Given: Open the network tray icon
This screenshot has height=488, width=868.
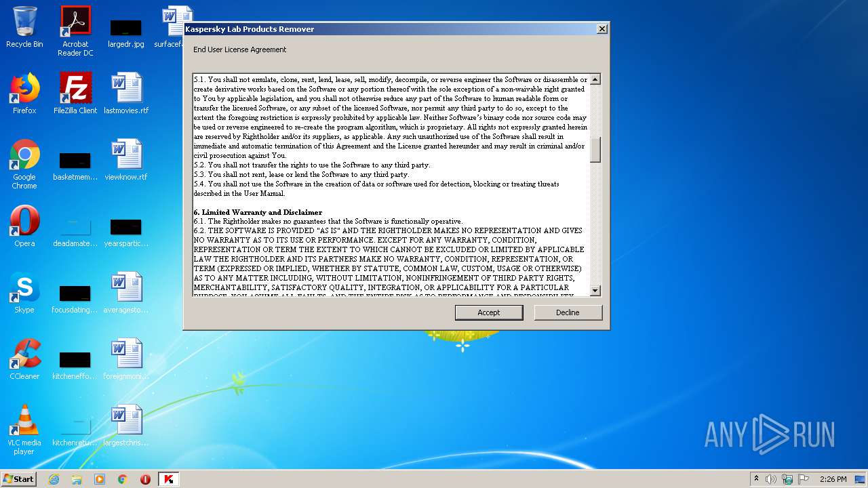Looking at the screenshot, I should pyautogui.click(x=787, y=479).
